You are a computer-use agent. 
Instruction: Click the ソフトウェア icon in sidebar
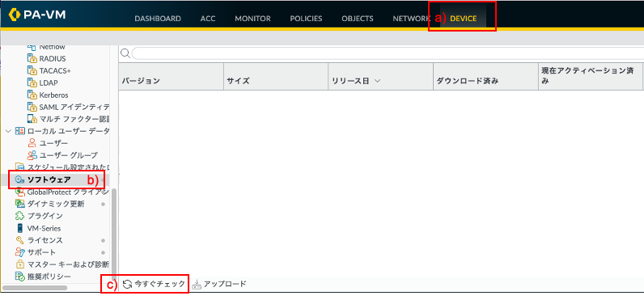[x=19, y=180]
